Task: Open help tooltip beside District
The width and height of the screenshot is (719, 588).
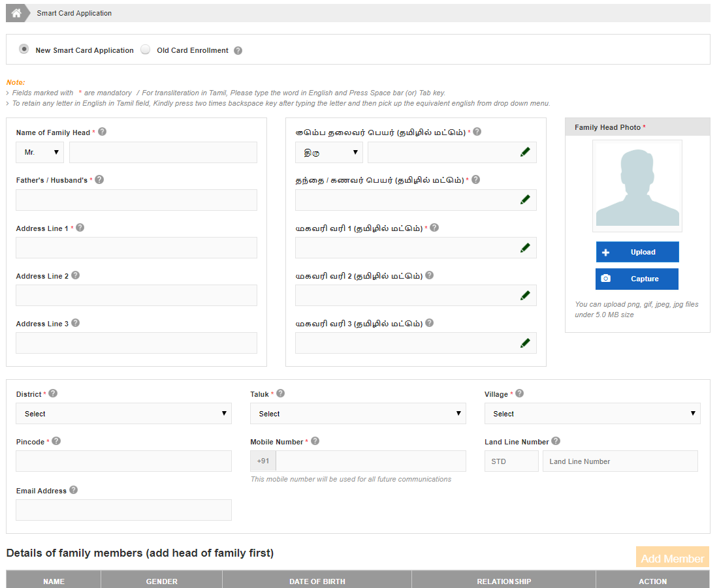Action: tap(53, 393)
